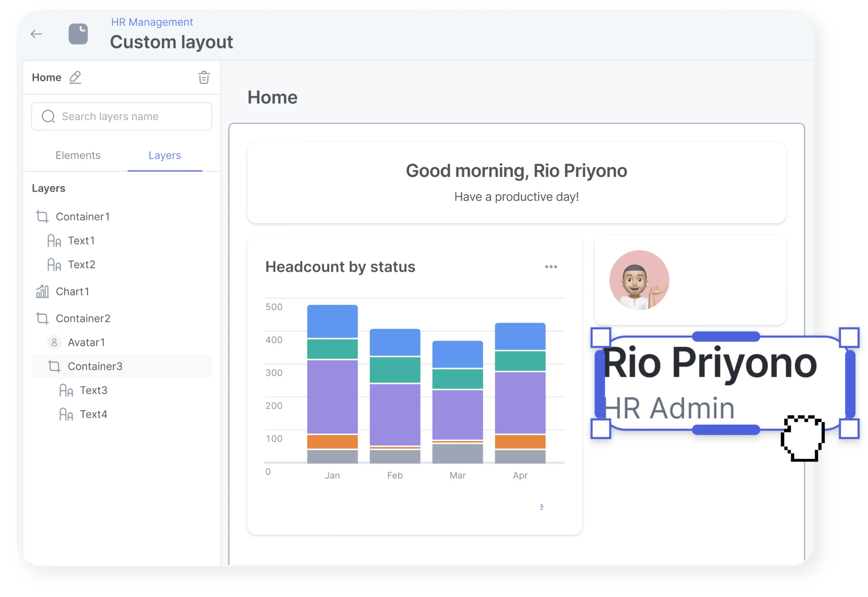Open Headcount chart three-dots menu
Image resolution: width=868 pixels, height=597 pixels.
tap(551, 267)
